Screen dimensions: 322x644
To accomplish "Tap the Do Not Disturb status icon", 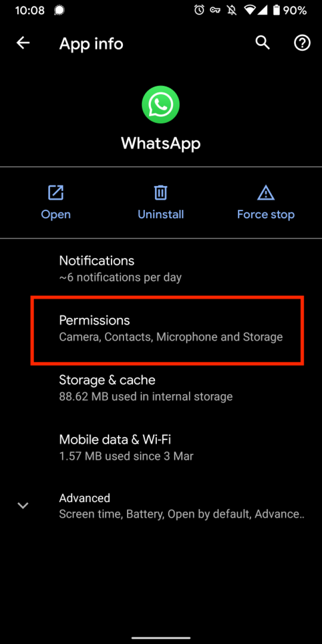I will coord(231,10).
